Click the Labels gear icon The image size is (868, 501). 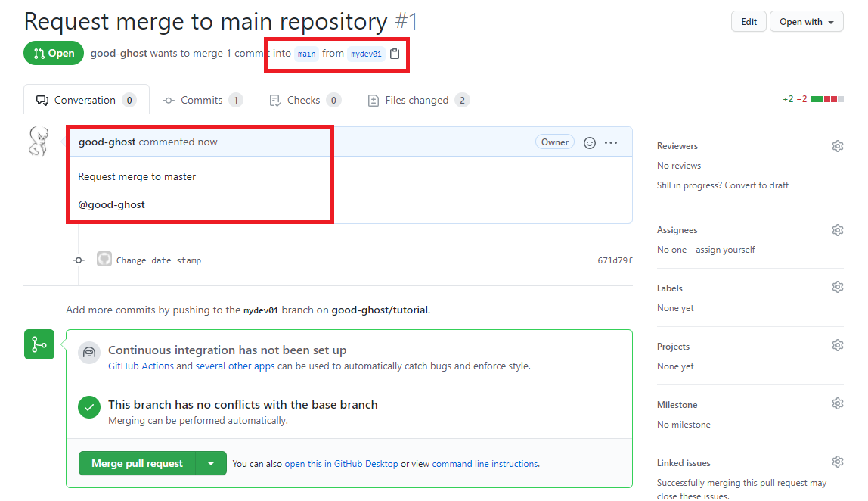coord(837,286)
